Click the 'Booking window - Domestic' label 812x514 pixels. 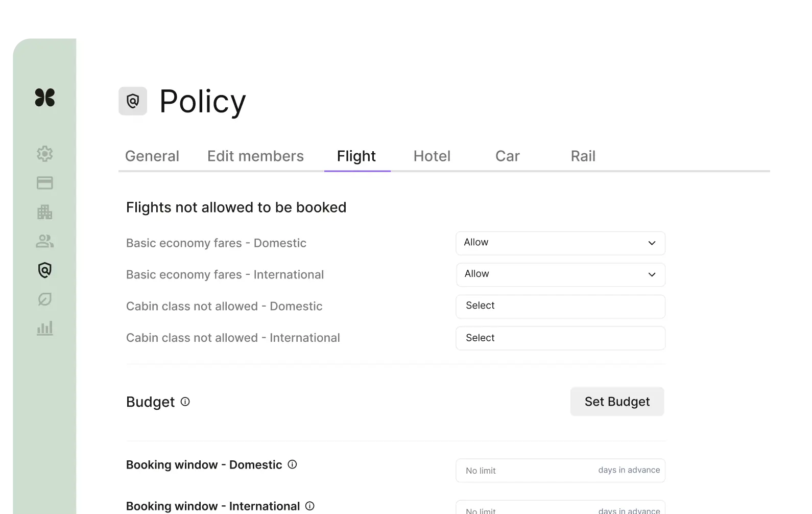click(204, 465)
